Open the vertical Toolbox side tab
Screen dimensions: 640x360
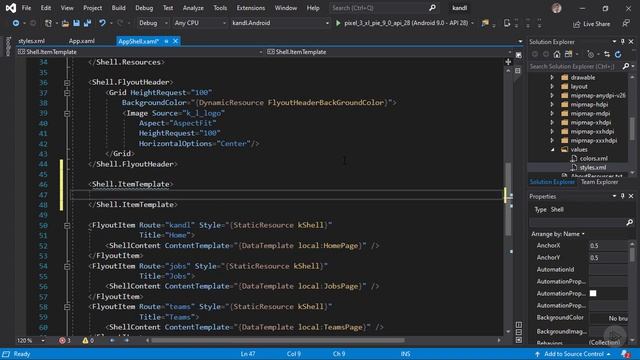point(8,46)
